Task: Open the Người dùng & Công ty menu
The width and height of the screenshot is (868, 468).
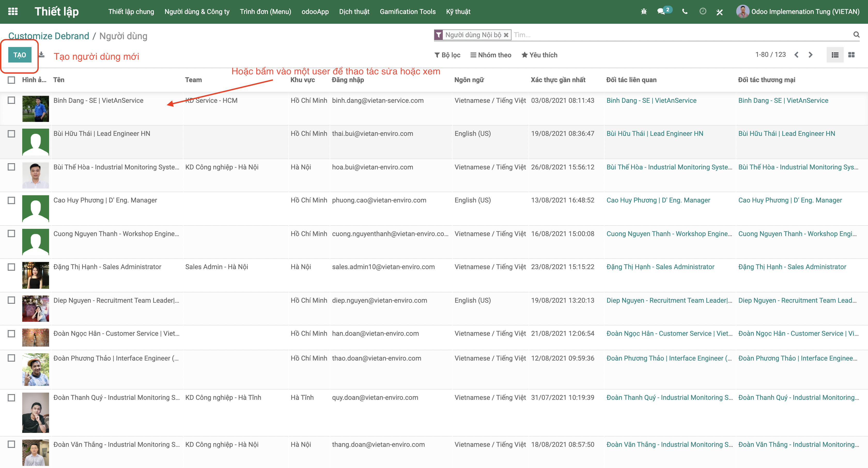Action: click(197, 11)
